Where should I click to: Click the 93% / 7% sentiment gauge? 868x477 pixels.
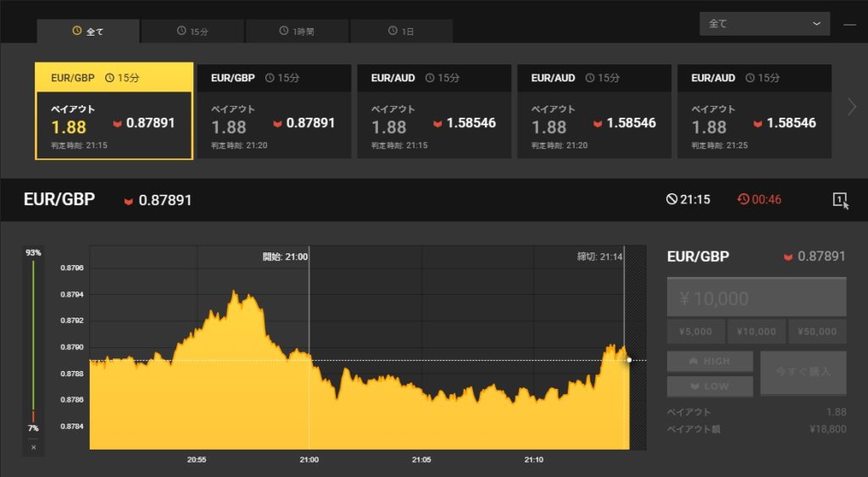(x=34, y=339)
